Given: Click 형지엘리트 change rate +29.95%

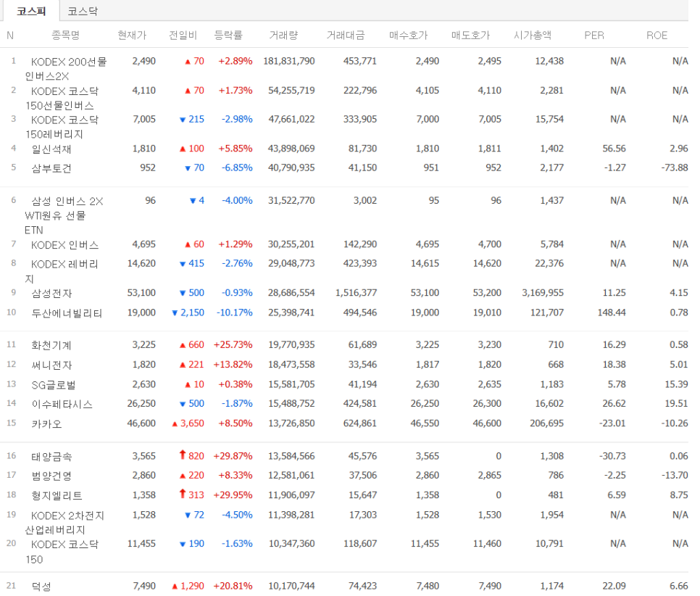Looking at the screenshot, I should pyautogui.click(x=233, y=494).
